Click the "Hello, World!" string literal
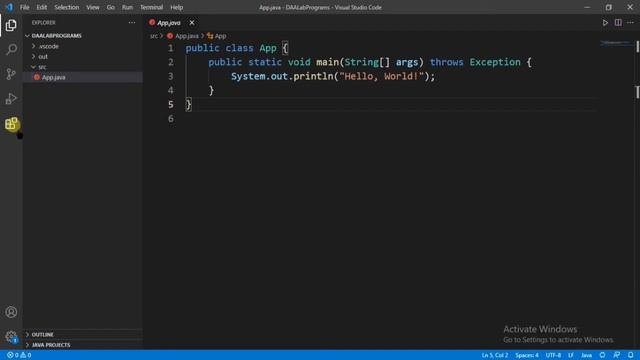The height and width of the screenshot is (360, 640). 382,76
